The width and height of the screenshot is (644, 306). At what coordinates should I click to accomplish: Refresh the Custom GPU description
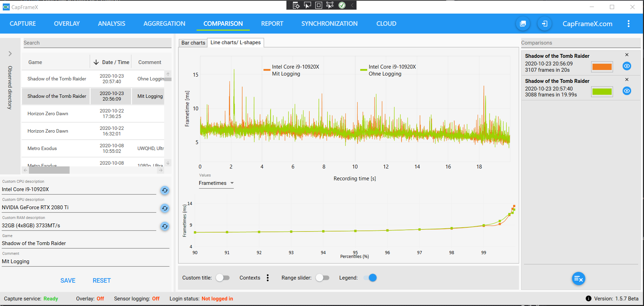pos(165,209)
